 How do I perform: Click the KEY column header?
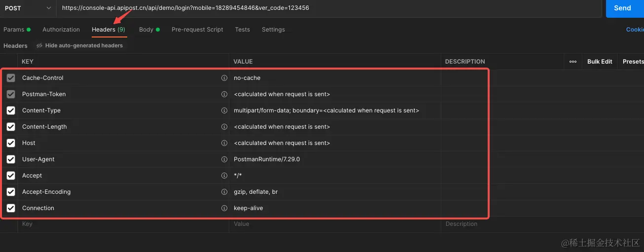point(28,62)
